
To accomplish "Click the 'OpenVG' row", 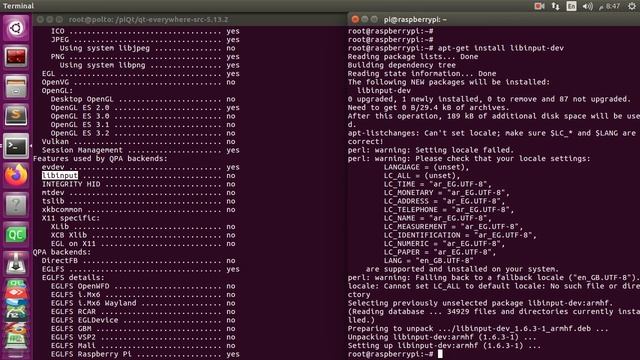I will tap(138, 82).
